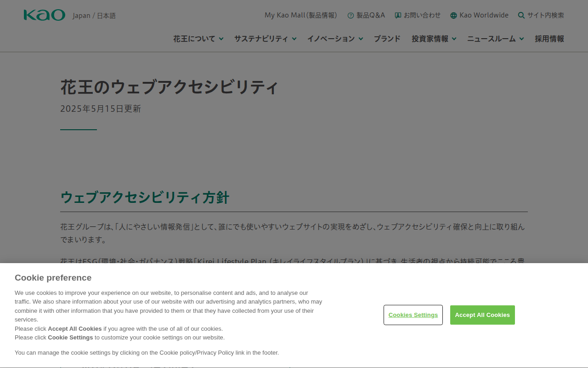The height and width of the screenshot is (368, 588).
Task: Click the ウェブアクセシビリティ方針 heading
Action: coord(145,197)
